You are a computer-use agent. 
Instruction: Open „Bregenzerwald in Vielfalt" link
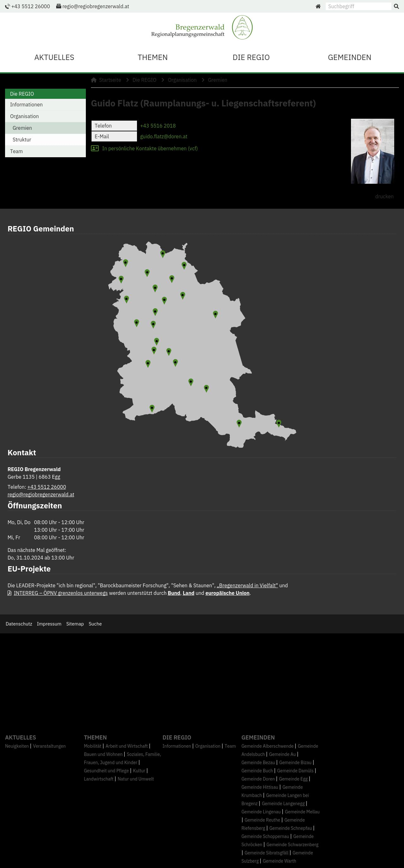247,585
